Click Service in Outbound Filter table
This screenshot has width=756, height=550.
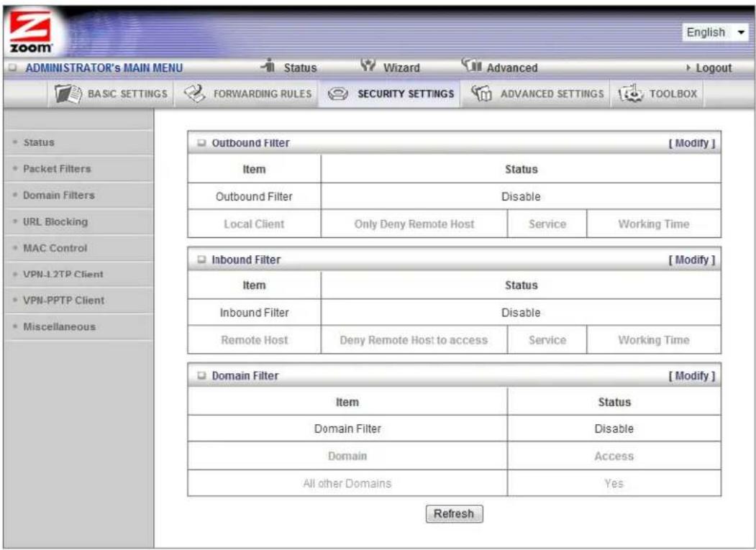547,224
